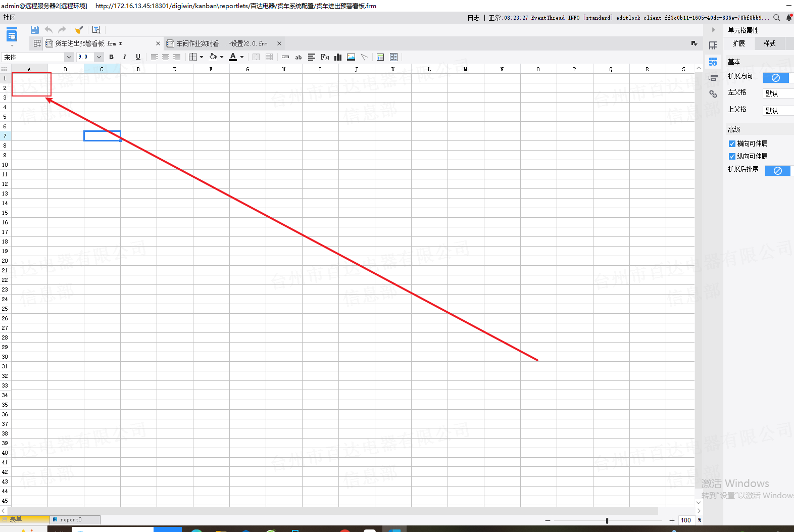The height and width of the screenshot is (532, 794).
Task: Open the 左父格 dropdown
Action: [x=778, y=93]
